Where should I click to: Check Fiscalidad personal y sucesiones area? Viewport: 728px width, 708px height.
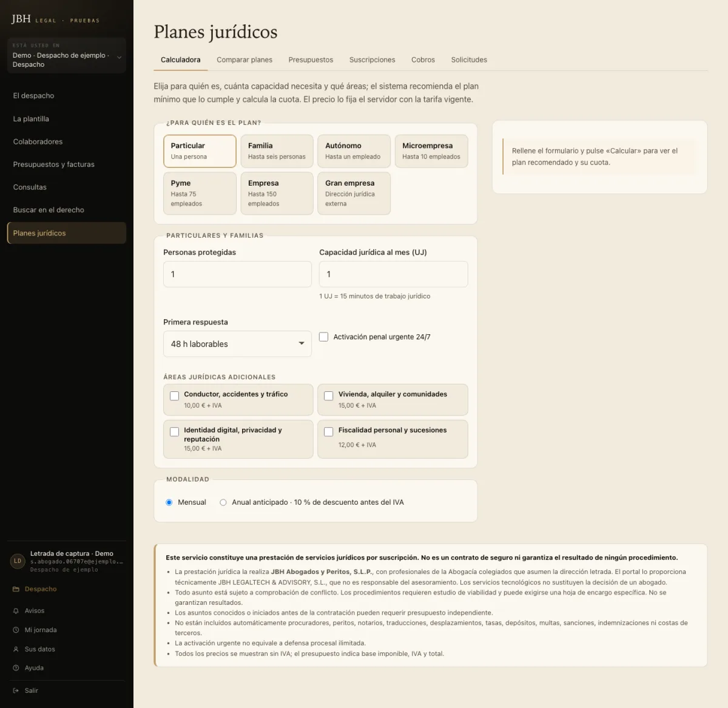click(329, 432)
